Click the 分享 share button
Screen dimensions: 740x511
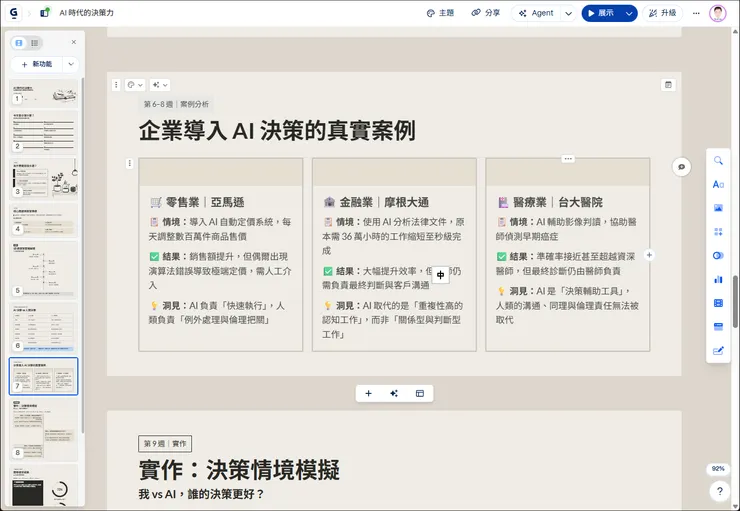coord(486,13)
